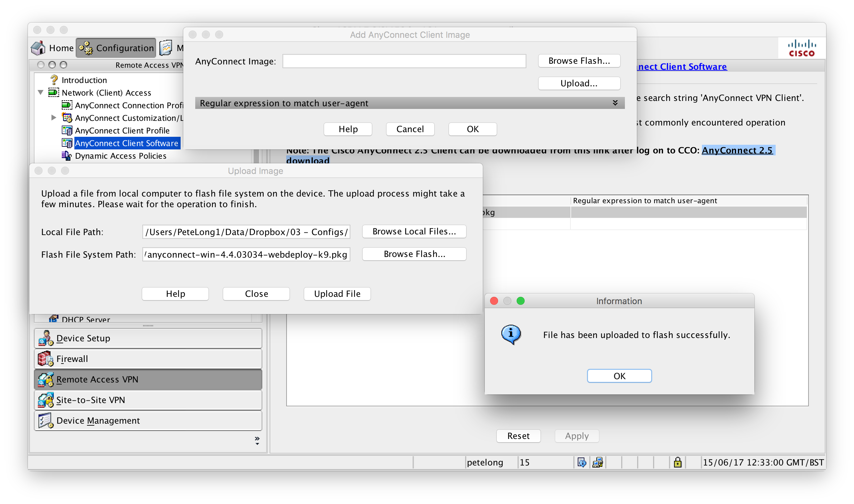The image size is (854, 504).
Task: Click the Monitoring chart icon in toolbar
Action: point(166,48)
